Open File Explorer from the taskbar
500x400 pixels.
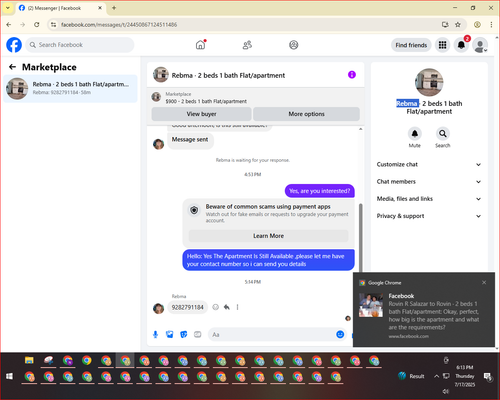coord(29,360)
